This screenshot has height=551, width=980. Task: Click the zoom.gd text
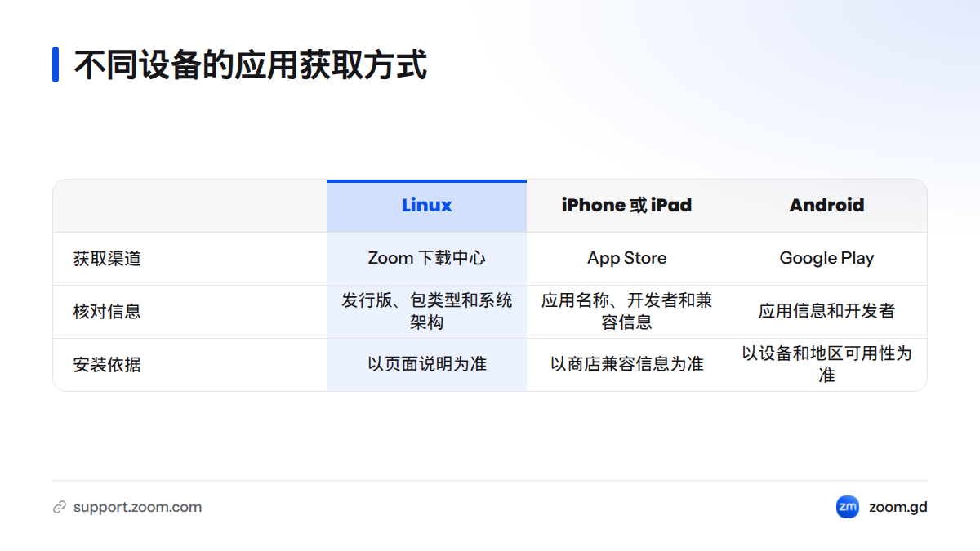point(898,507)
